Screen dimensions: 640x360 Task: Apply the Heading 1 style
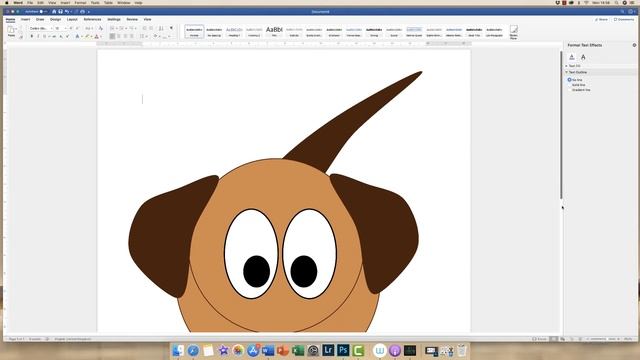(234, 31)
